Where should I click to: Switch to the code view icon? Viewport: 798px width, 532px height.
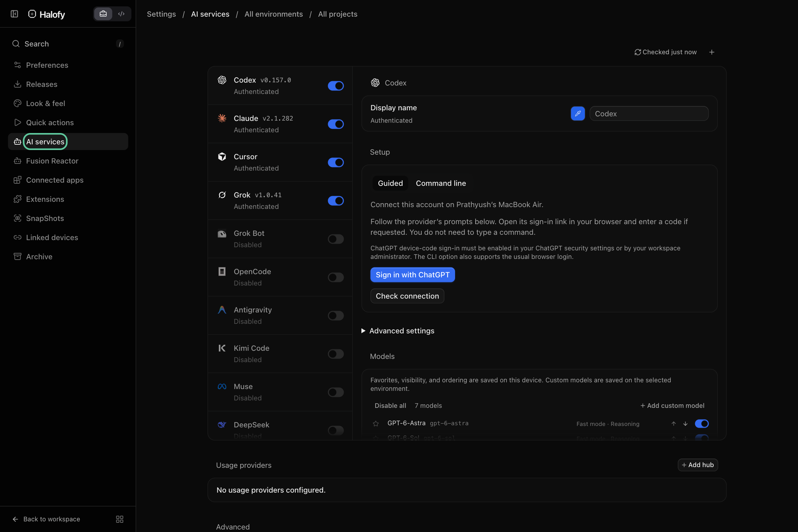coord(121,14)
